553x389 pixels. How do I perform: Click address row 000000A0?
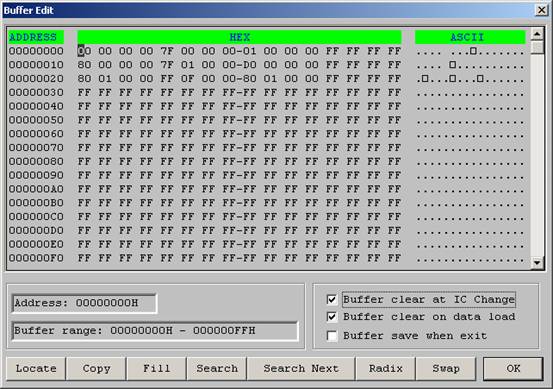pyautogui.click(x=267, y=189)
